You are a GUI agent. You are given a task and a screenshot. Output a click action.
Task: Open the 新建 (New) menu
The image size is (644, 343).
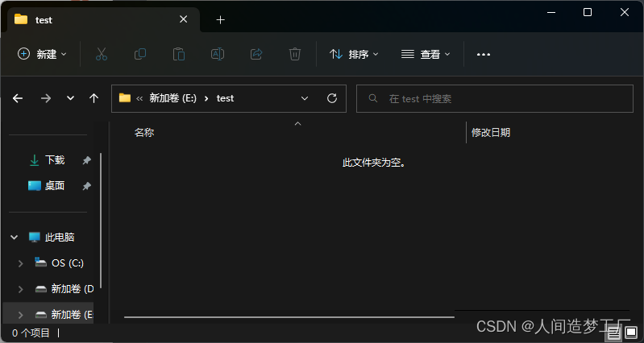click(x=42, y=54)
